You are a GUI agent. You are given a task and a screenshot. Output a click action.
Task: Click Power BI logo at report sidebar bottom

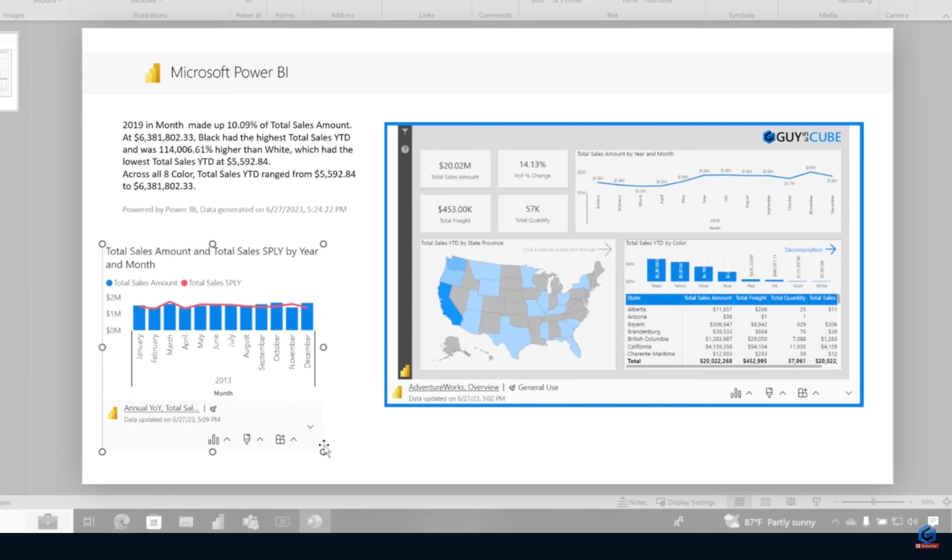coord(405,371)
